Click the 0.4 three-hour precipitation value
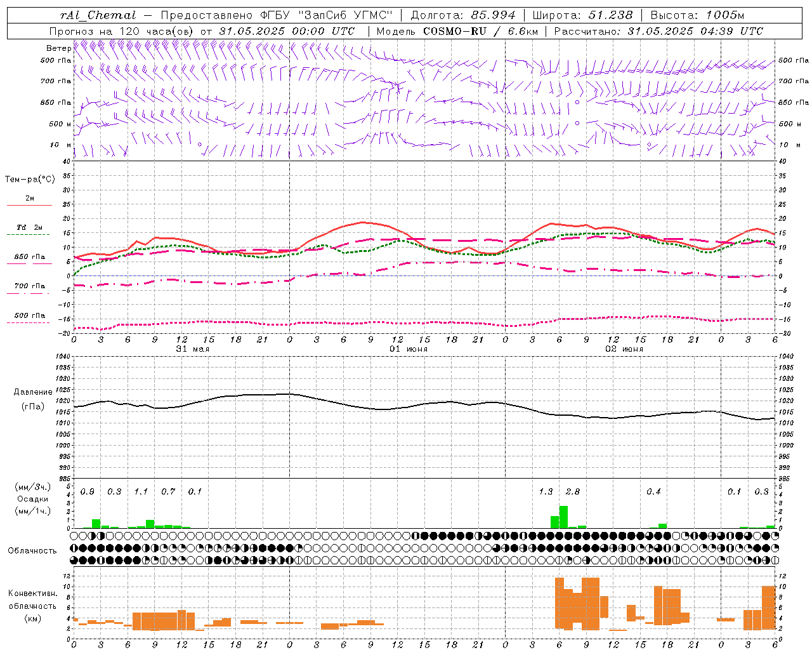Viewport: 812px width, 650px height. (x=653, y=492)
